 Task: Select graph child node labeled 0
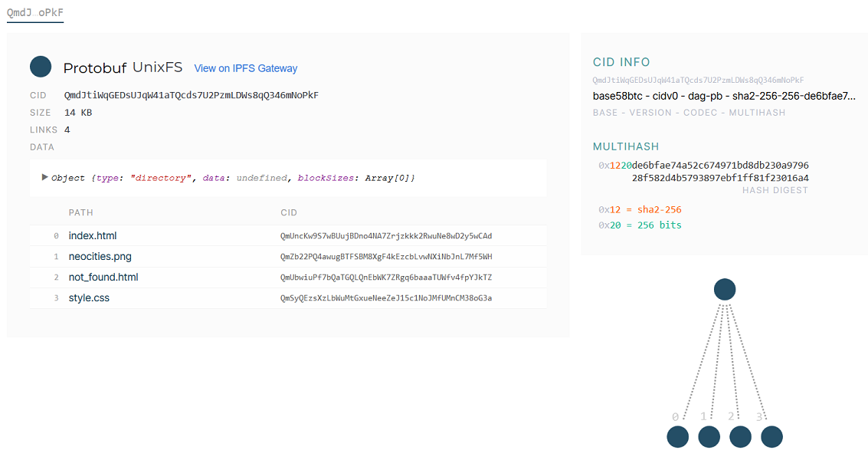[677, 436]
